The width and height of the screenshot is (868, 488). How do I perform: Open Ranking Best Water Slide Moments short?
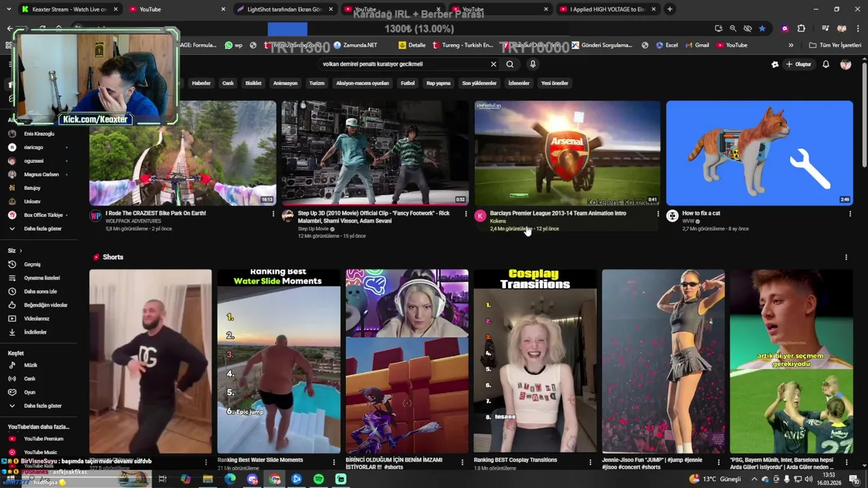click(x=279, y=361)
